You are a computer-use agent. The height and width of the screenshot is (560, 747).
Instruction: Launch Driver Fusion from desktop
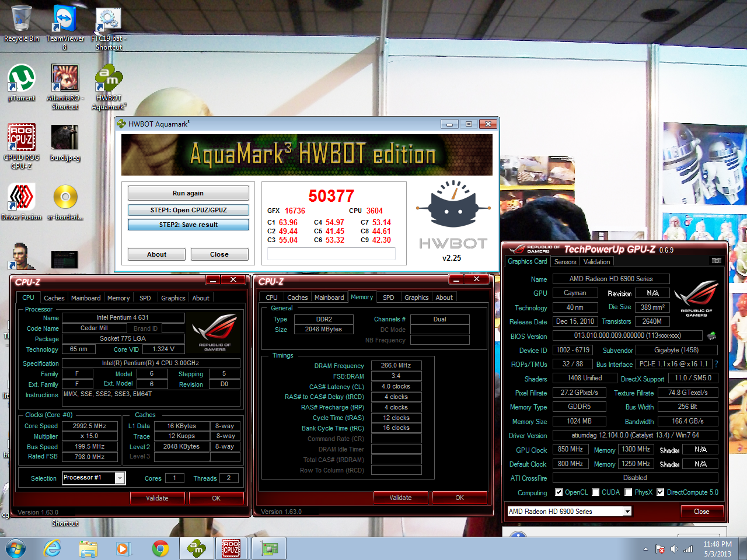point(22,201)
